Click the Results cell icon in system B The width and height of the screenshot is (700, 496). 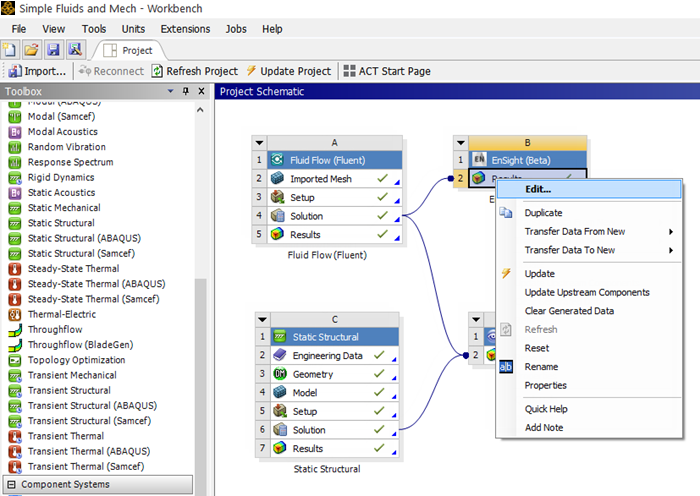tap(478, 178)
